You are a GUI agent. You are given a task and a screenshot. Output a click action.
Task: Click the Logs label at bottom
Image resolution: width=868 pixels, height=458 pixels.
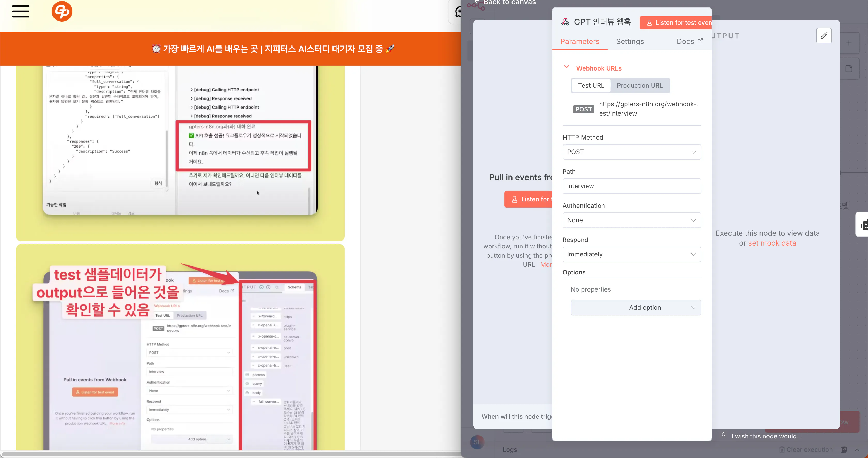[x=509, y=449]
